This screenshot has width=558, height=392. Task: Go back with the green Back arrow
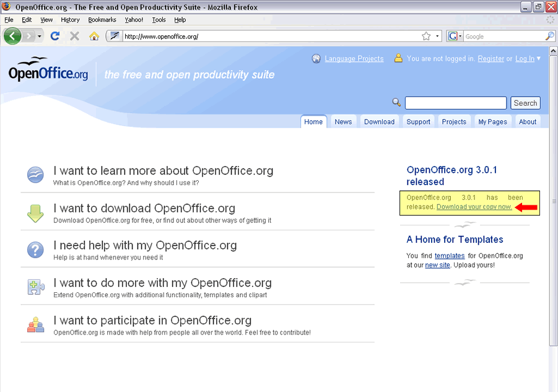[12, 36]
